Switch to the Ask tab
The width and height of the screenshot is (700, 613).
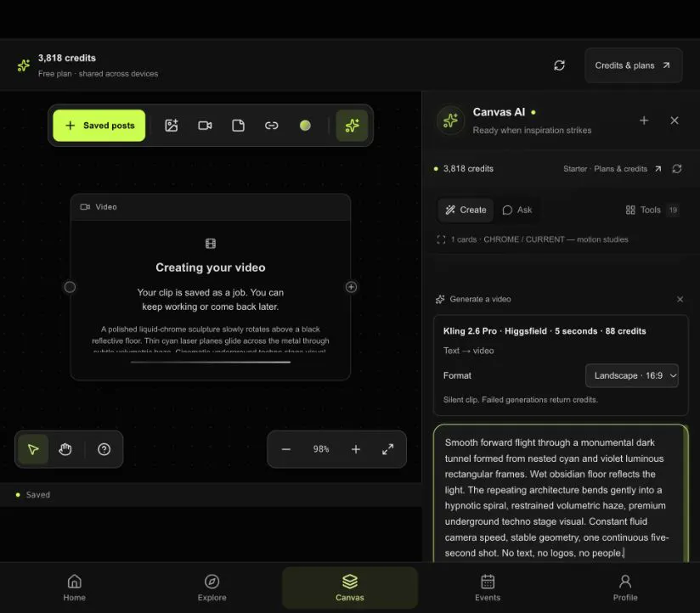(x=517, y=210)
